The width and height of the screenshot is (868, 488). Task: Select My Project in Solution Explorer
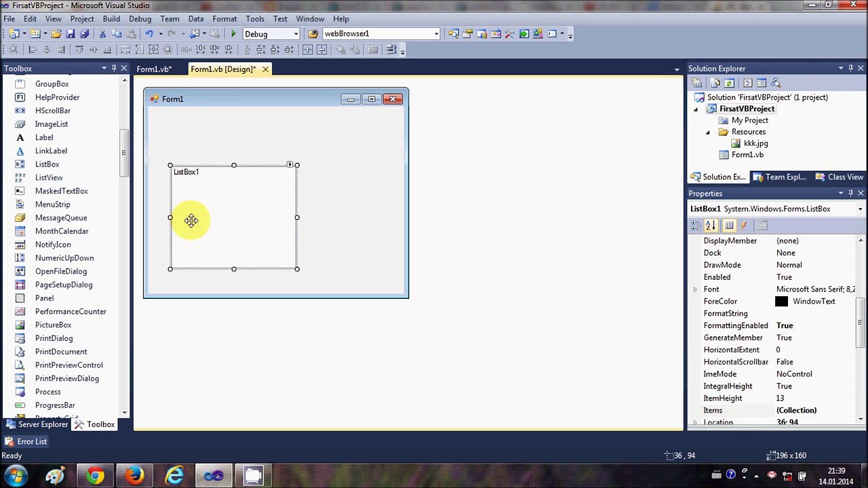(750, 121)
